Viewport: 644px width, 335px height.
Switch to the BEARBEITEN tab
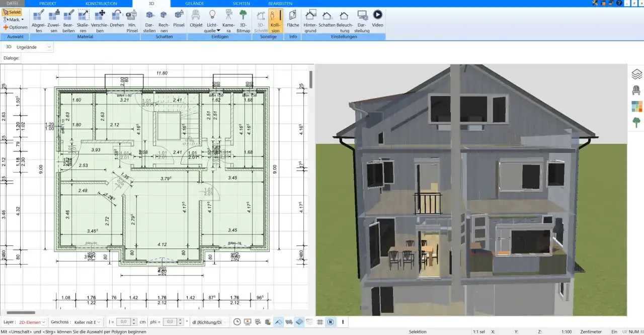[x=280, y=3]
